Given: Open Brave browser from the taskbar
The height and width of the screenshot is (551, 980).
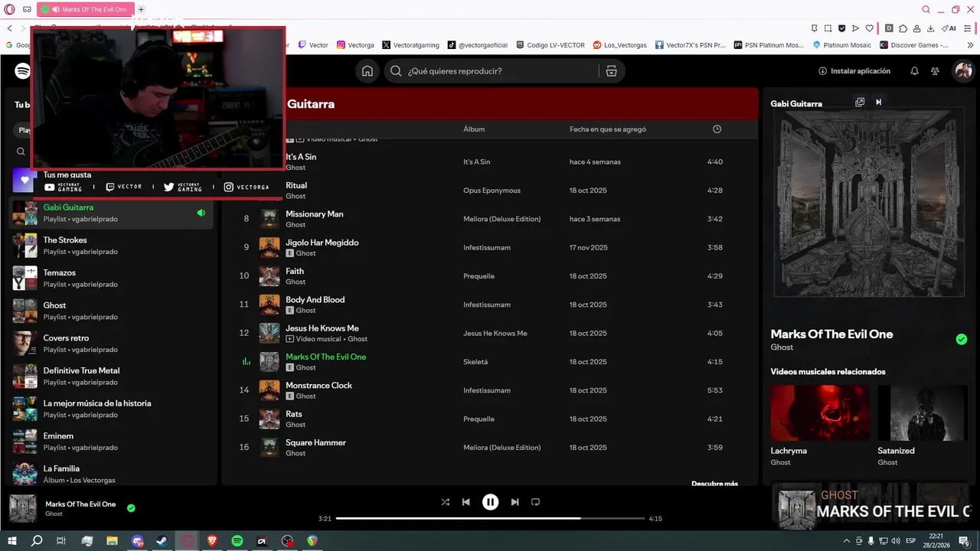Looking at the screenshot, I should tap(211, 540).
